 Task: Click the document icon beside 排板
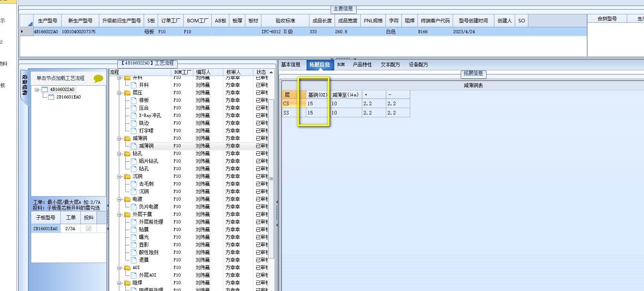[x=134, y=100]
